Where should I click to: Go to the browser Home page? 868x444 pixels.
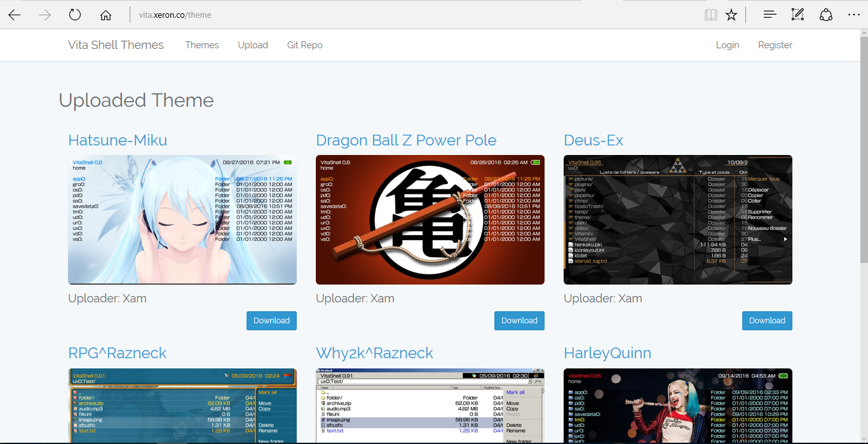(105, 15)
